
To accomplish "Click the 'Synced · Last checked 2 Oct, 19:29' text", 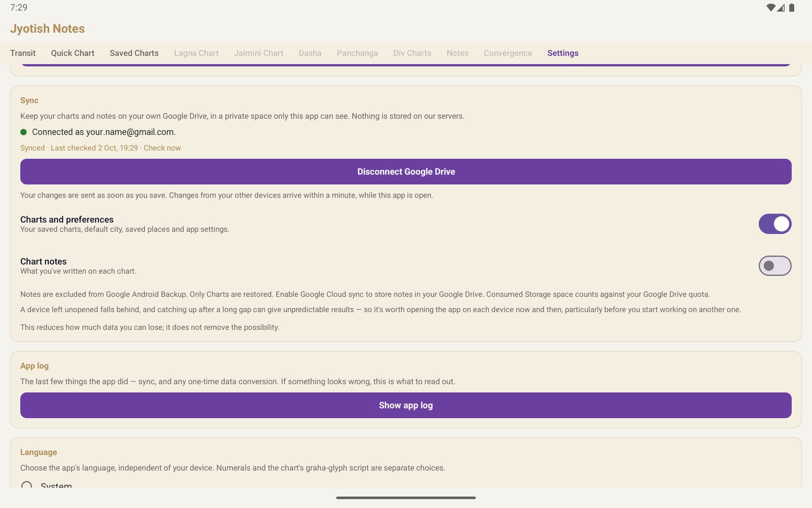I will point(79,148).
